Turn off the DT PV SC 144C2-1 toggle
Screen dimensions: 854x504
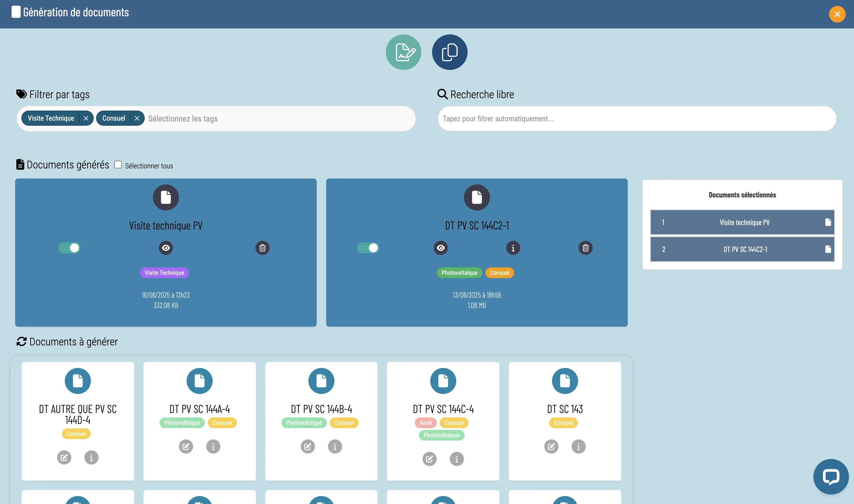click(368, 248)
